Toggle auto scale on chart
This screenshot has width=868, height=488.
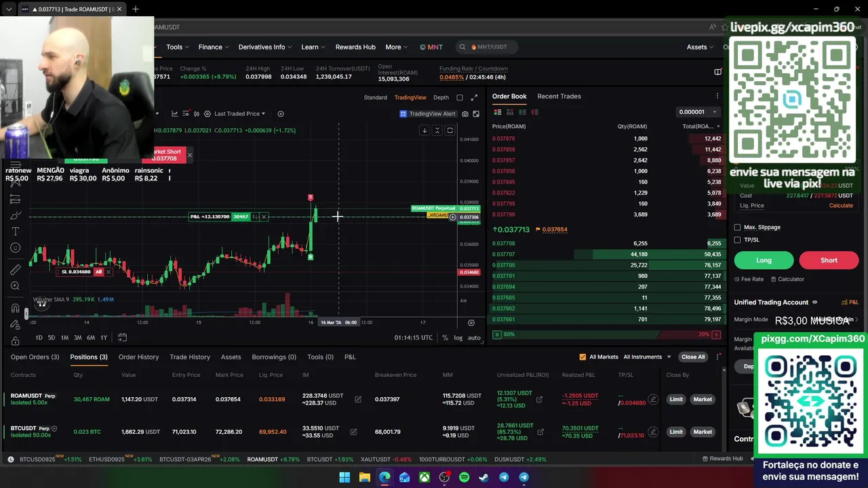[474, 338]
